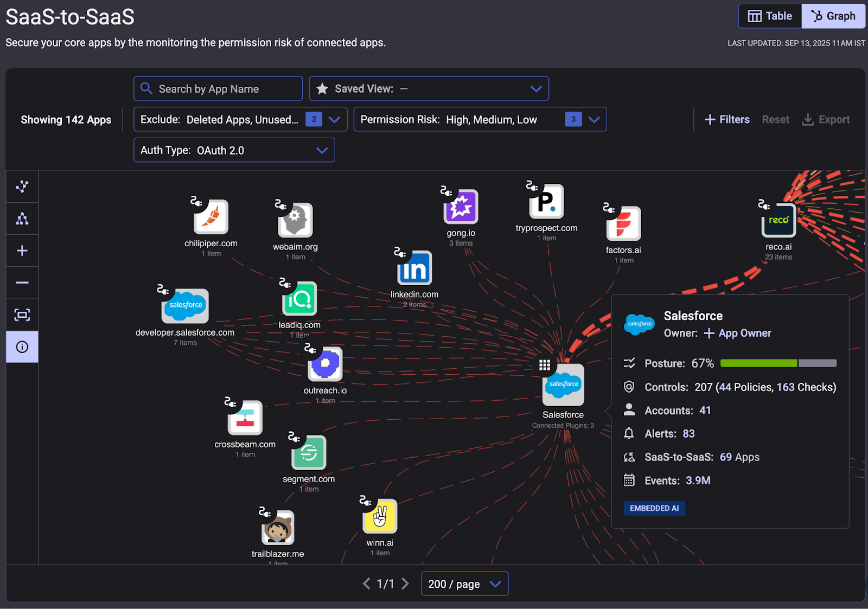Add more filters with Filters button

click(727, 119)
